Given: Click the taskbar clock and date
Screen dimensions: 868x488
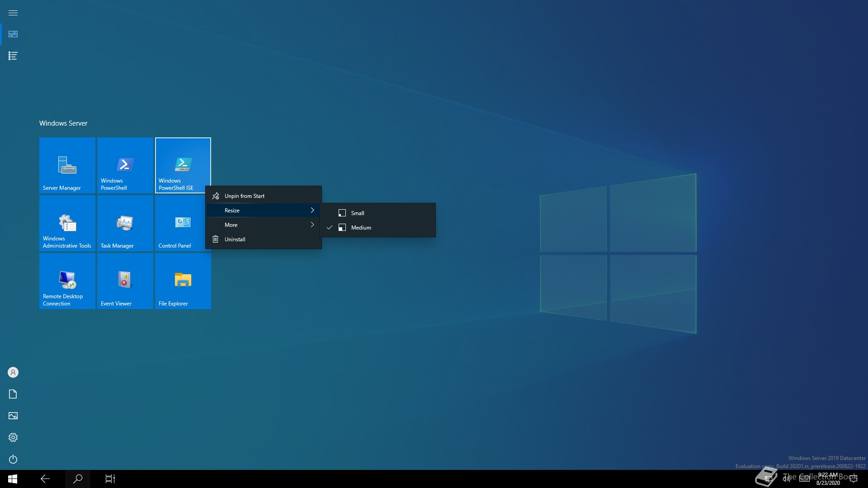Looking at the screenshot, I should (828, 479).
